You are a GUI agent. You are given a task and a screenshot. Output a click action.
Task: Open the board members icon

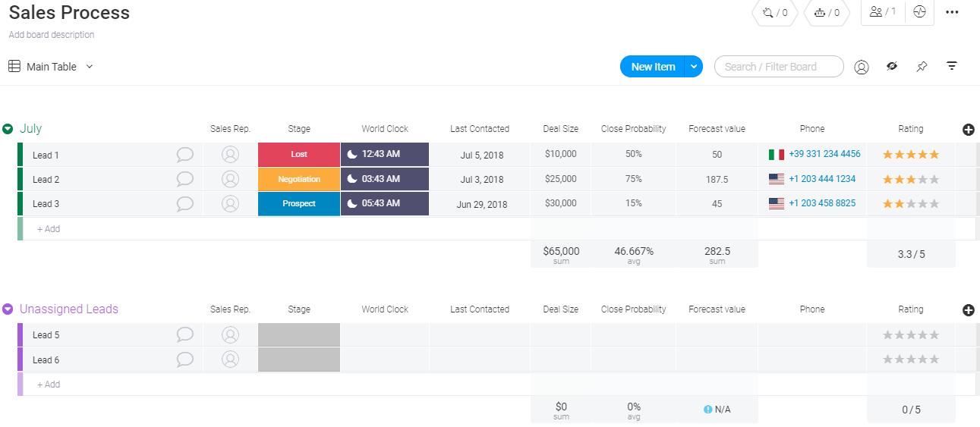(x=883, y=12)
